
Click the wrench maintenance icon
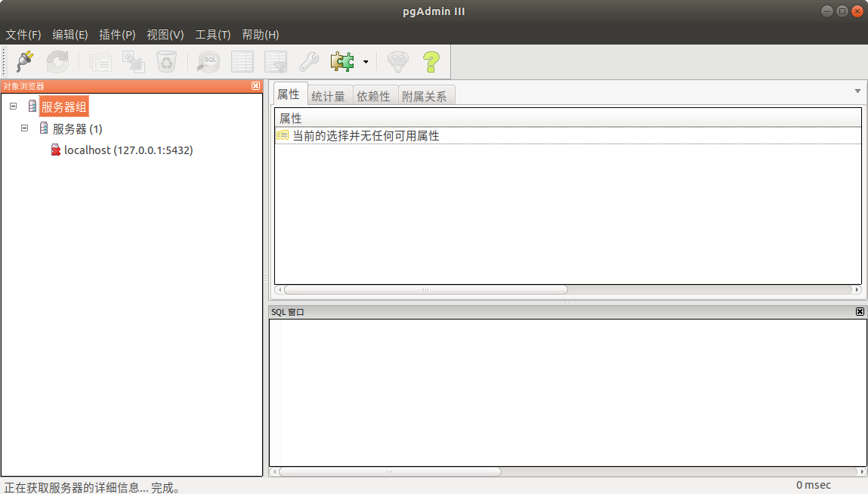308,61
